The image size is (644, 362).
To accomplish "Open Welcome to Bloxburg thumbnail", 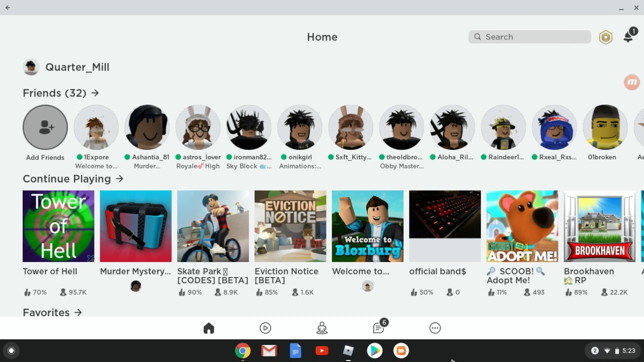I will [368, 226].
